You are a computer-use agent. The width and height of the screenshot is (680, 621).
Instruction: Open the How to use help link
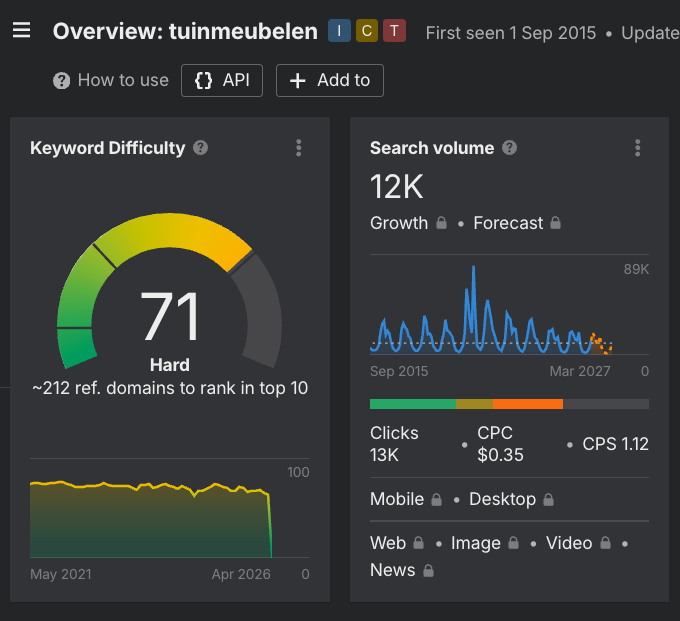tap(111, 80)
